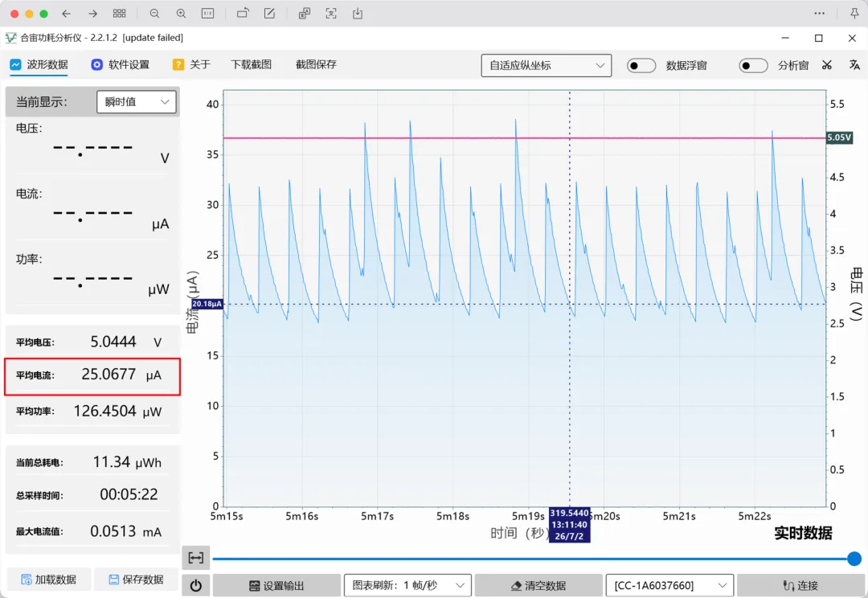868x598 pixels.
Task: Click the 5m17s time axis label
Action: tap(378, 516)
